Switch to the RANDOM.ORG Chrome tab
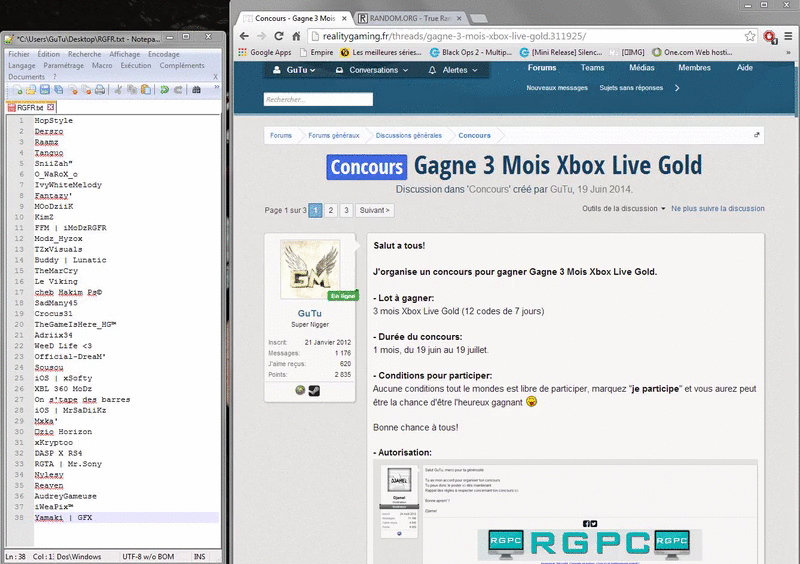The width and height of the screenshot is (800, 564). click(x=410, y=18)
